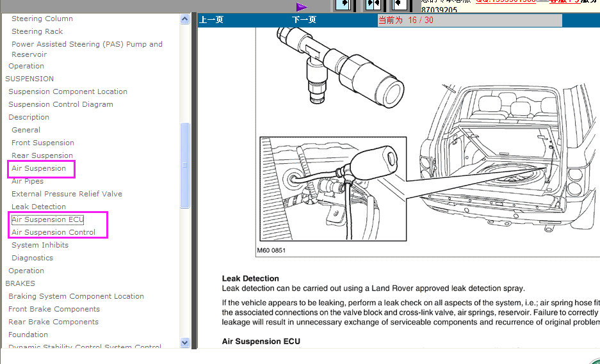The height and width of the screenshot is (364, 600).
Task: Open Foundation topic under BRAKES
Action: pos(28,335)
